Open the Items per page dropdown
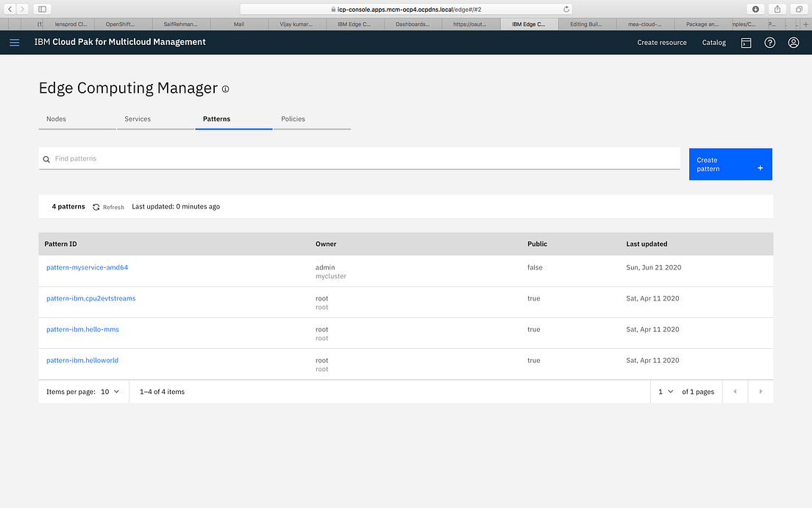Viewport: 812px width, 508px height. [108, 392]
